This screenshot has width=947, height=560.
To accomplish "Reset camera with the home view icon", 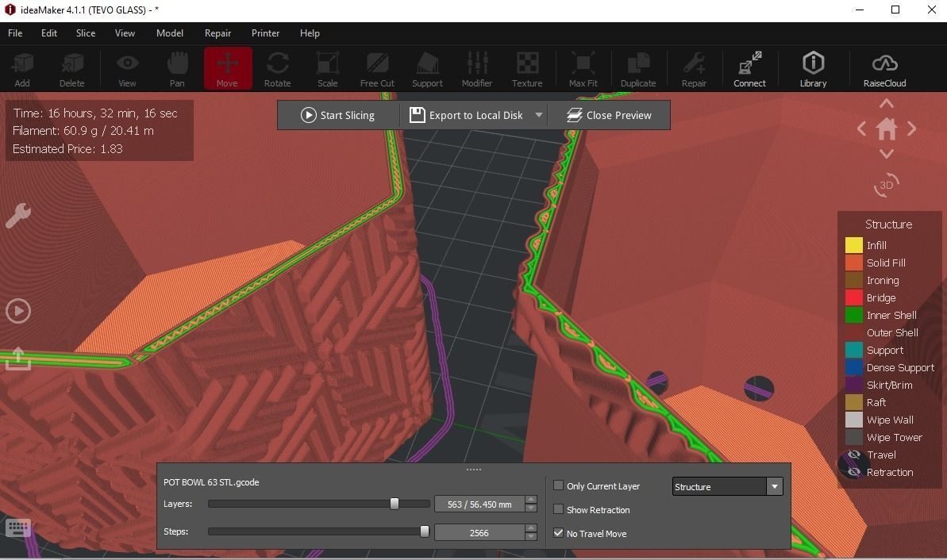I will click(x=887, y=128).
